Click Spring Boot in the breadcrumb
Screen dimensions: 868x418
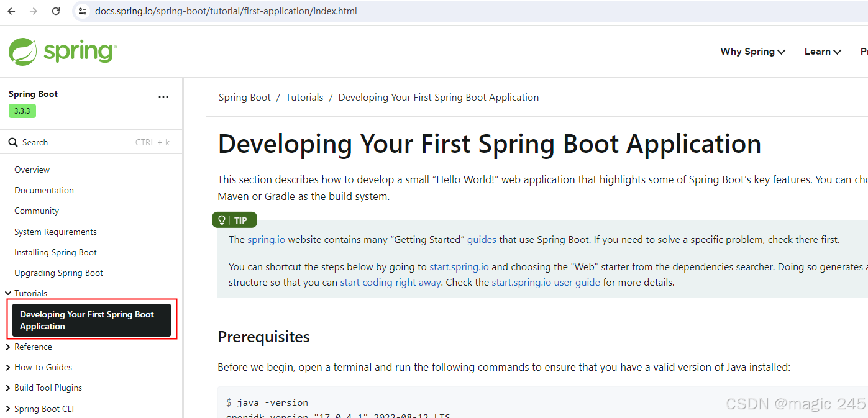point(245,98)
